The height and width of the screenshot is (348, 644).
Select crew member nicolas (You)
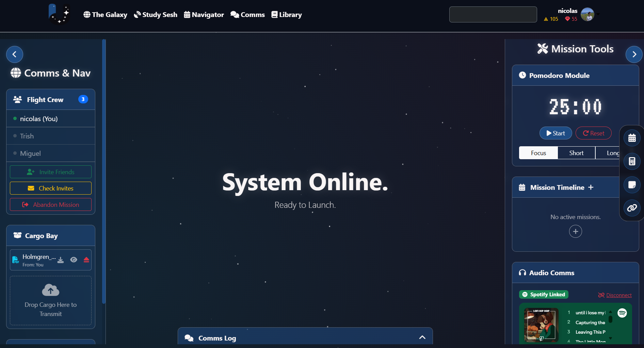(51, 119)
